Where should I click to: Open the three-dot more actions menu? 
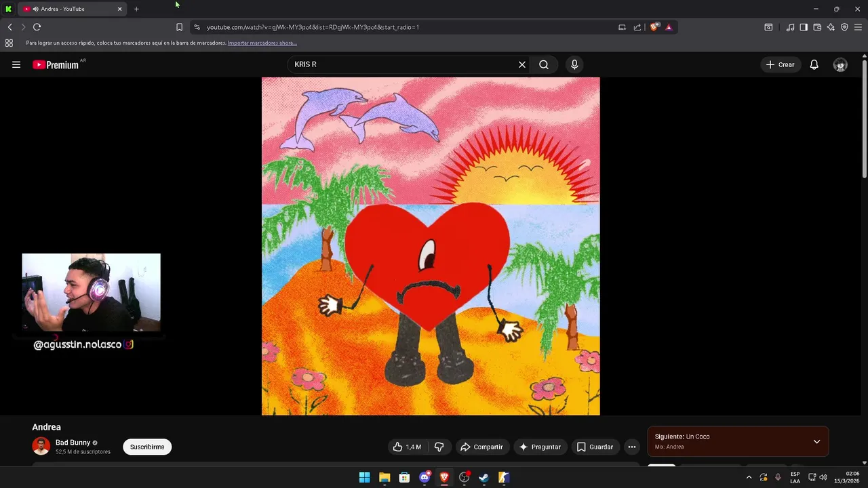tap(632, 447)
